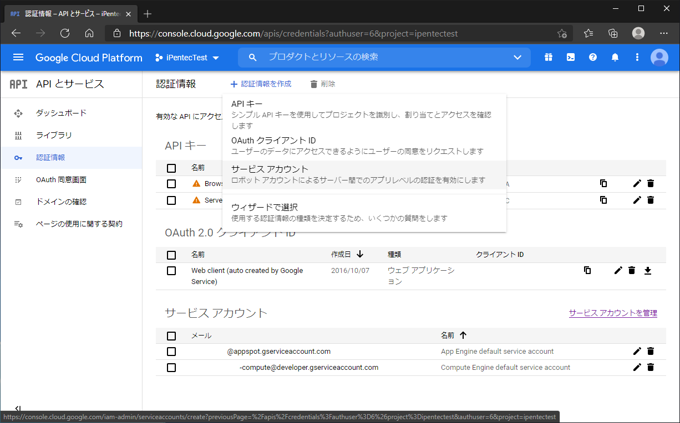Open the iPentecTest project selector
Screen dimensions: 680x423
point(187,57)
